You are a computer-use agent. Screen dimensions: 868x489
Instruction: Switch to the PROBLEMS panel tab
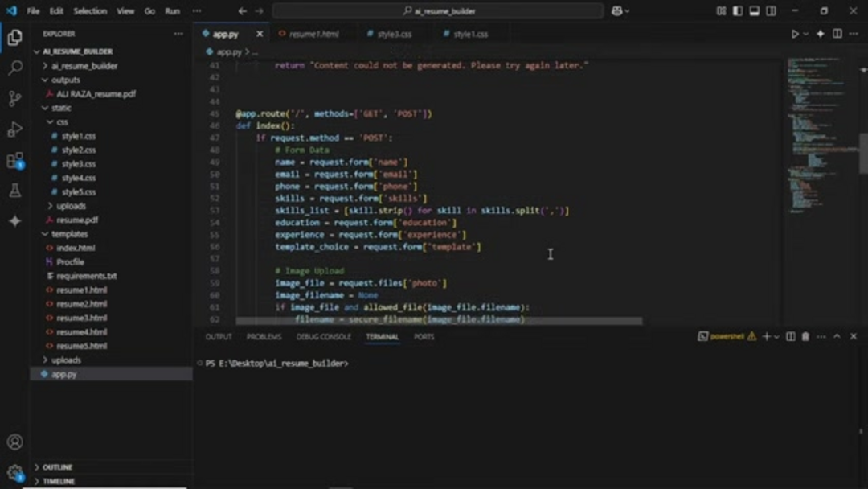(264, 337)
